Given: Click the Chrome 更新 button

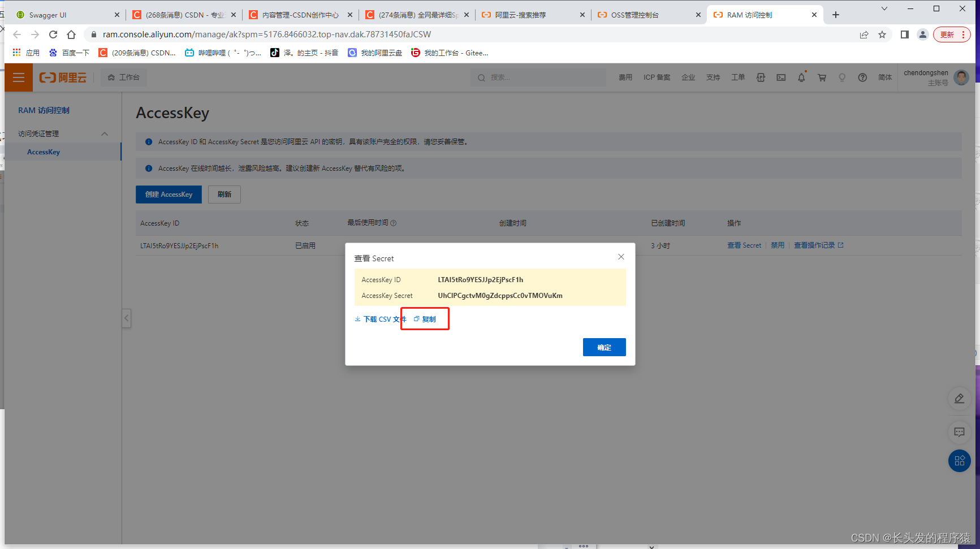Looking at the screenshot, I should tap(952, 34).
